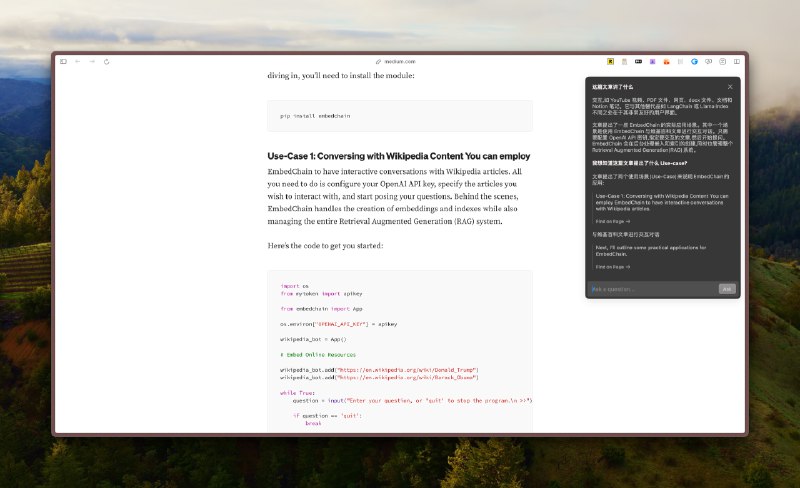Click the Ask button in the panel
The height and width of the screenshot is (488, 800).
tap(727, 289)
